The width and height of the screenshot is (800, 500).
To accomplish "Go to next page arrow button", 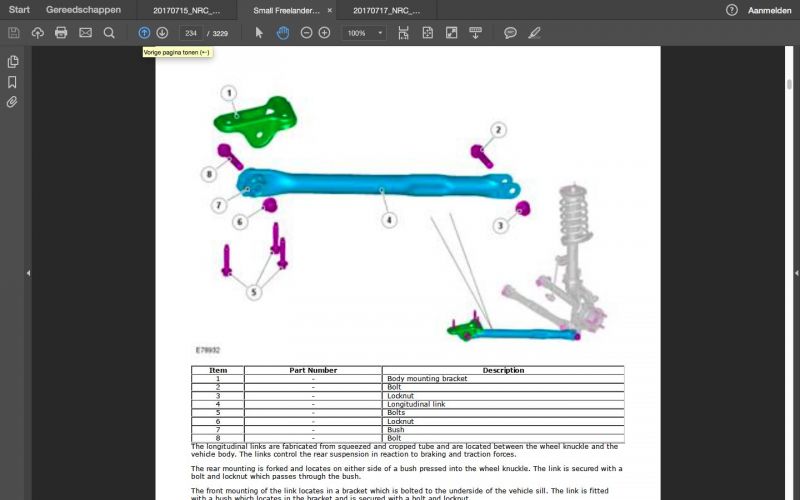I will [162, 33].
